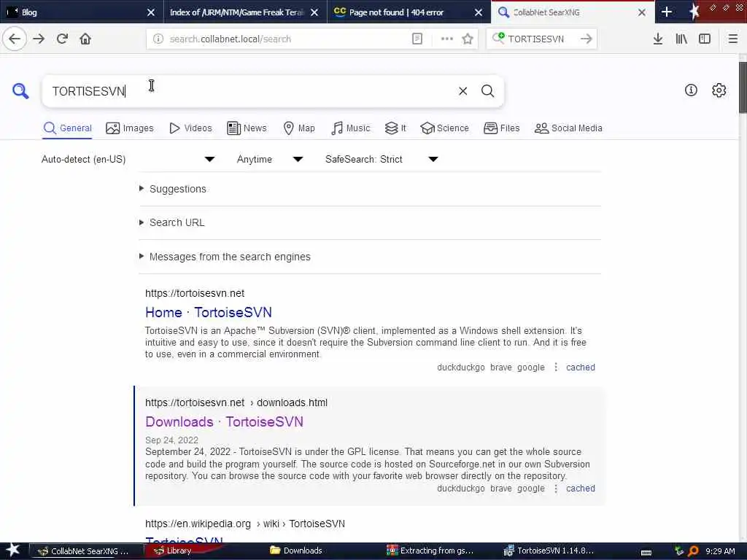This screenshot has width=747, height=560.
Task: Select the Social Media search category
Action: pyautogui.click(x=568, y=128)
